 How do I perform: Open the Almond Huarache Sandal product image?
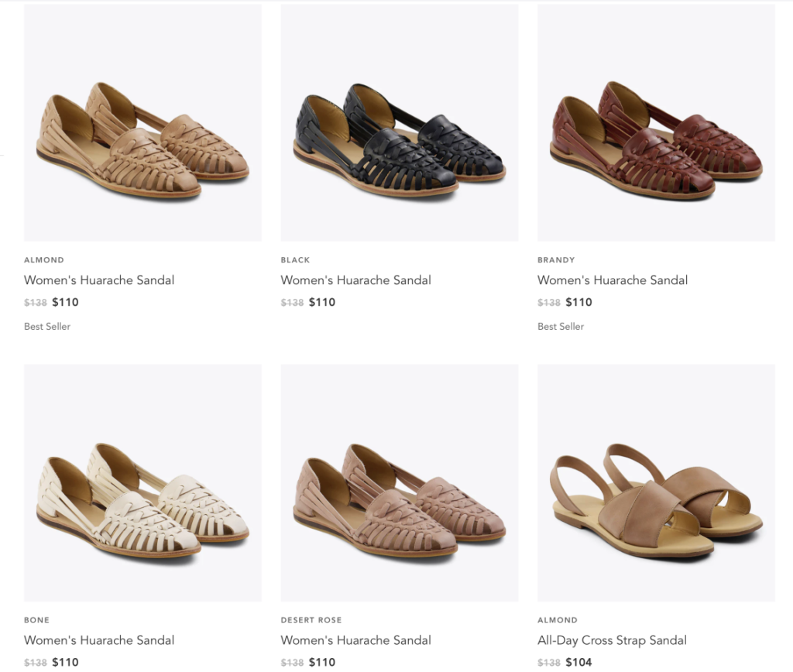142,122
